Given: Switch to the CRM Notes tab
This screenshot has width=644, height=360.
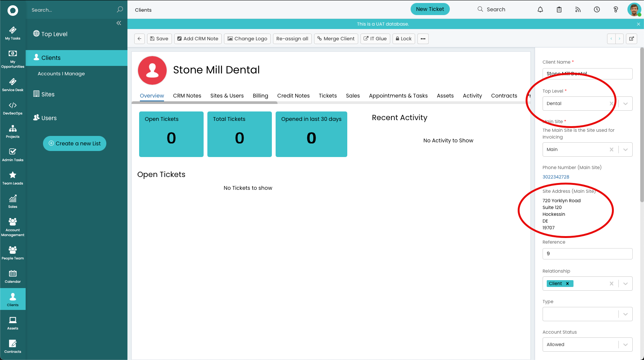Looking at the screenshot, I should click(x=187, y=96).
